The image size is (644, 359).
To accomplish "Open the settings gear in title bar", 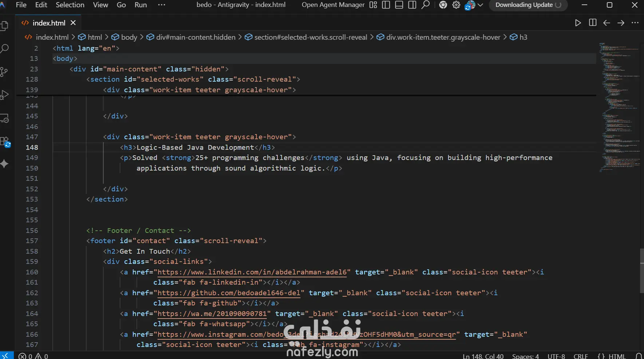I will (456, 5).
